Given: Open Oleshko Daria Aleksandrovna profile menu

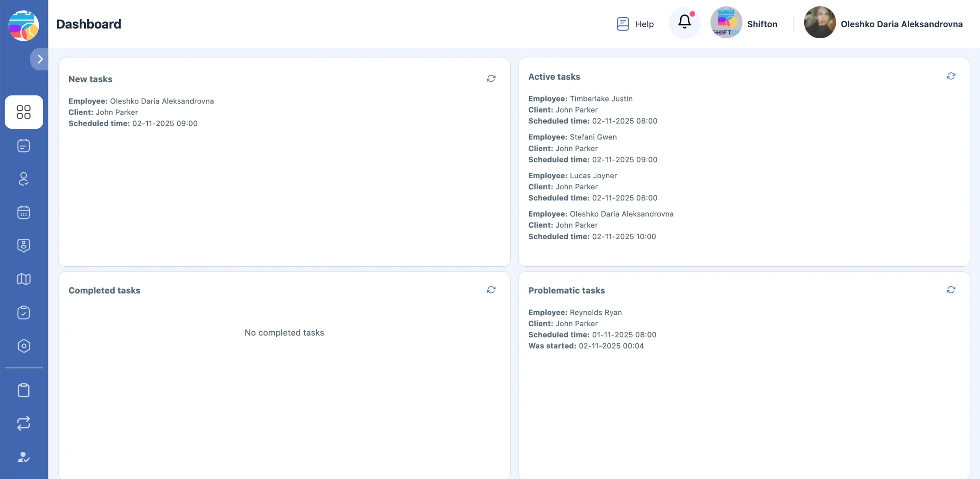Looking at the screenshot, I should click(x=884, y=23).
